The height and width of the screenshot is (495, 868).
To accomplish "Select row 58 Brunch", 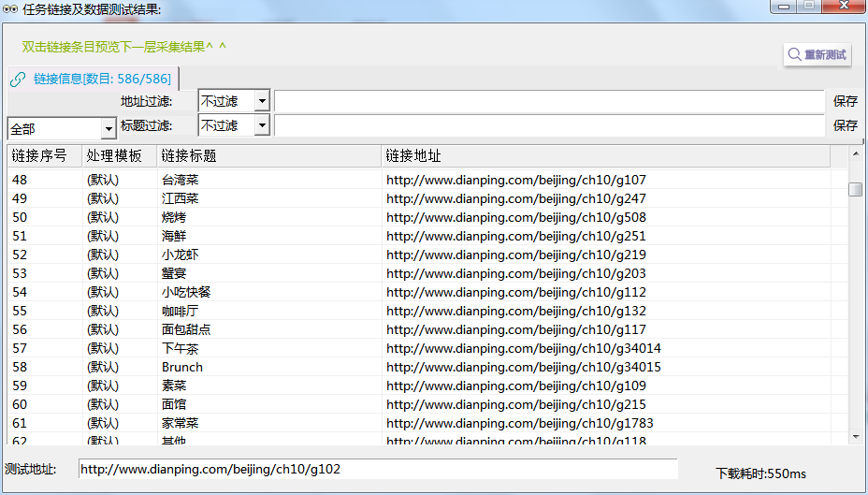I will tap(427, 367).
